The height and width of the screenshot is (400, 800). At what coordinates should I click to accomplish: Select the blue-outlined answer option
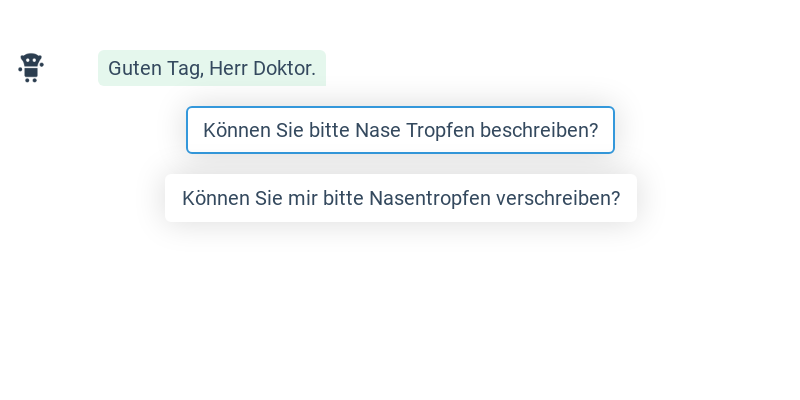[x=400, y=130]
